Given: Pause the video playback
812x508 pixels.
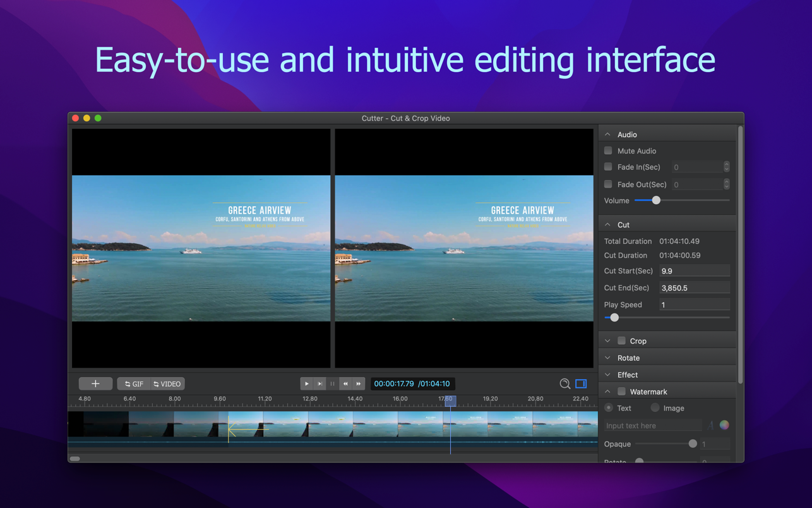Looking at the screenshot, I should (333, 384).
